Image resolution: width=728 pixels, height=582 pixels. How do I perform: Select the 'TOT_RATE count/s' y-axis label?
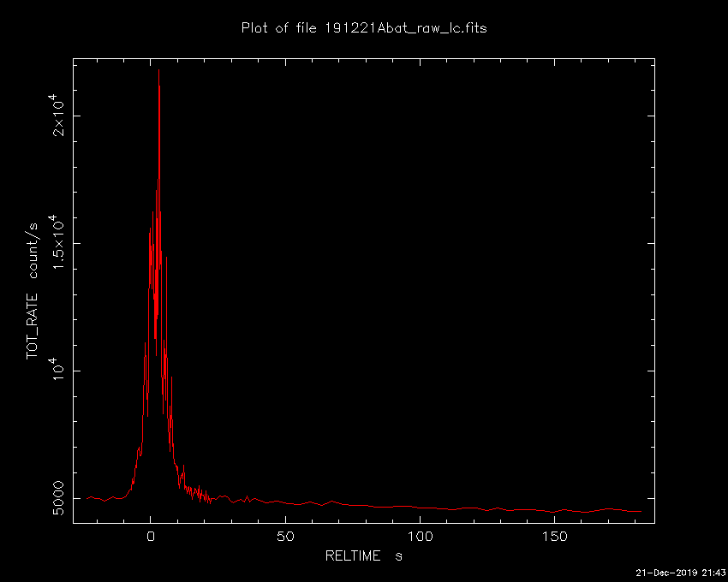(33, 291)
